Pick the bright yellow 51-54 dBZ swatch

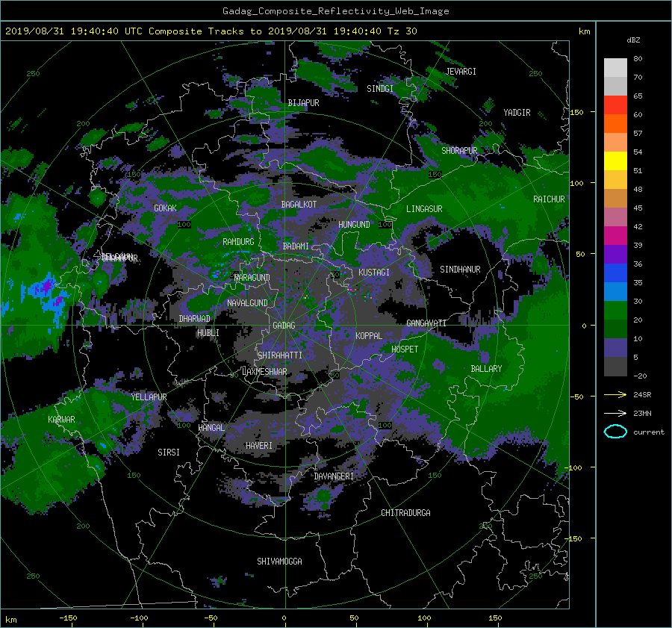pyautogui.click(x=615, y=161)
